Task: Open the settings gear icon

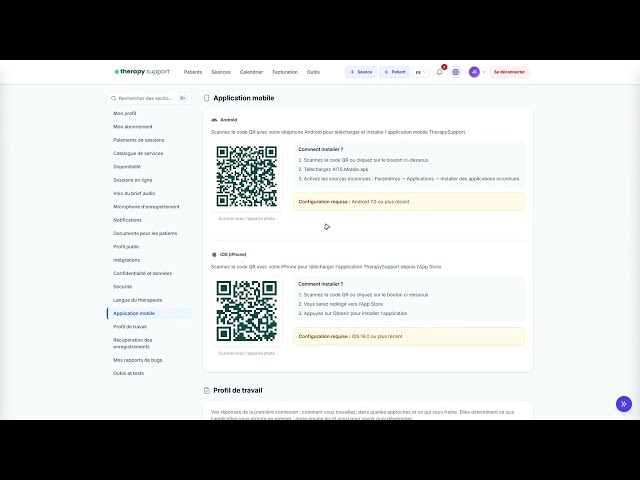Action: click(x=456, y=72)
